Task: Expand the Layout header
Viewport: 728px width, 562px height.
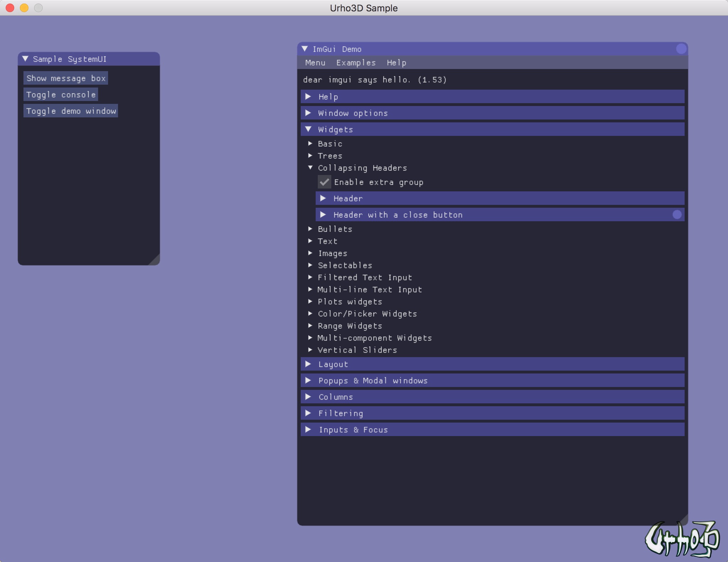Action: pyautogui.click(x=492, y=364)
